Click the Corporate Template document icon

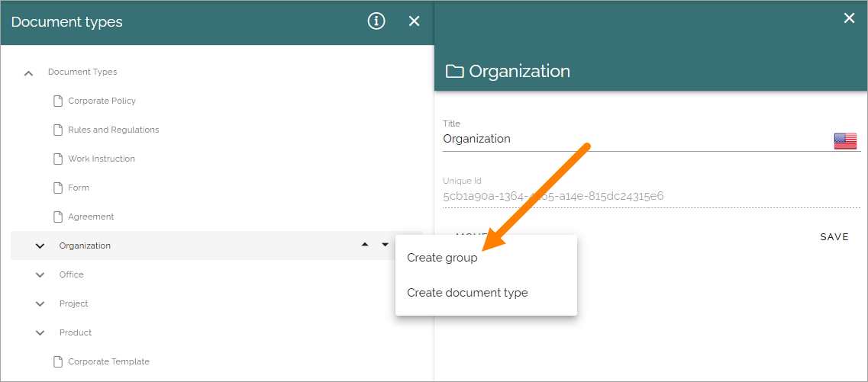[57, 361]
